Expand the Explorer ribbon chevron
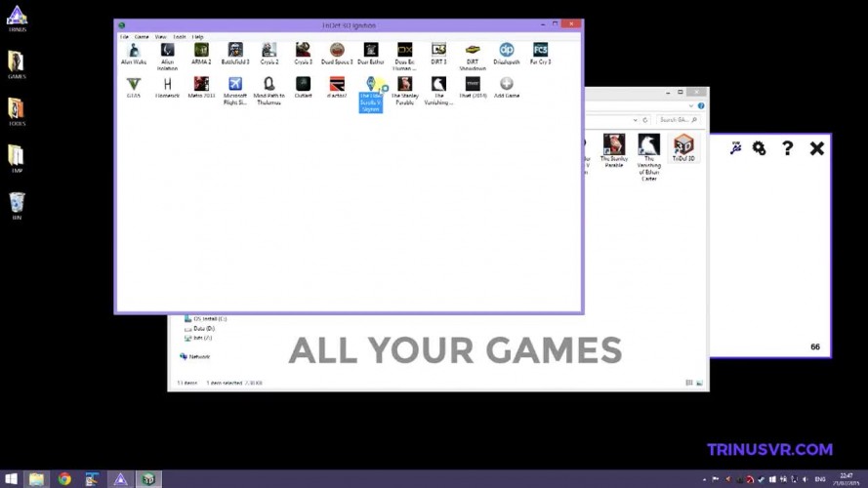Image resolution: width=868 pixels, height=488 pixels. pyautogui.click(x=691, y=105)
